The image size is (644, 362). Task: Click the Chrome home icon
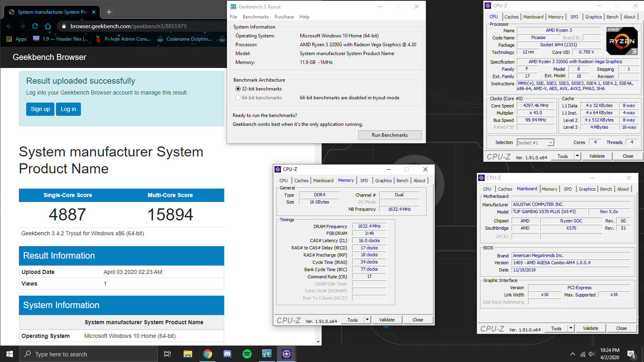coord(48,26)
